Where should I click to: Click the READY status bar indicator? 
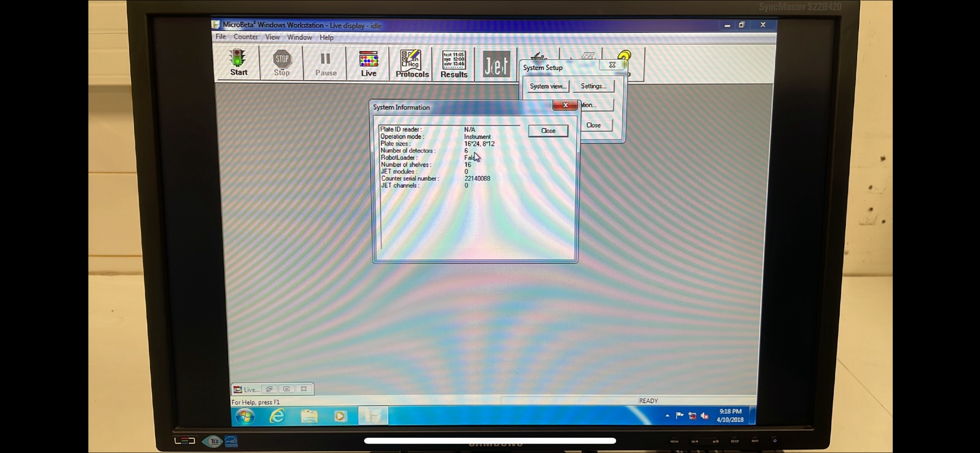tap(648, 401)
